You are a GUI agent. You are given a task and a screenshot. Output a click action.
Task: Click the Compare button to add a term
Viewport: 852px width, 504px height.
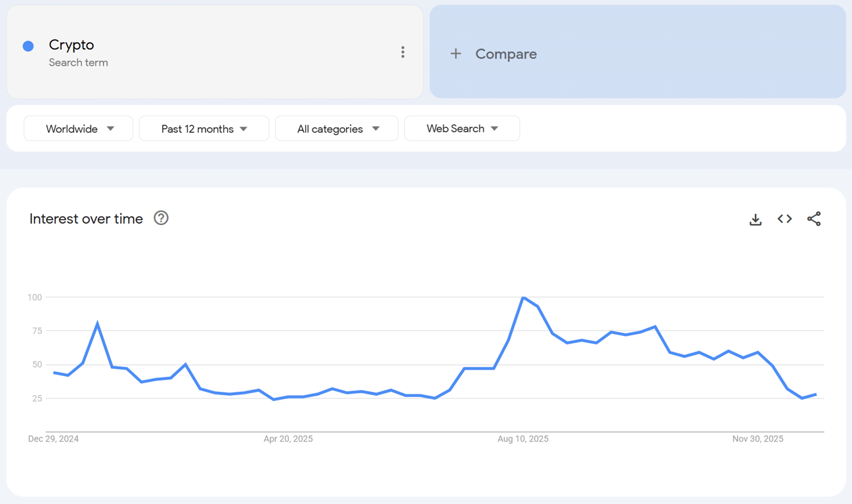(505, 54)
